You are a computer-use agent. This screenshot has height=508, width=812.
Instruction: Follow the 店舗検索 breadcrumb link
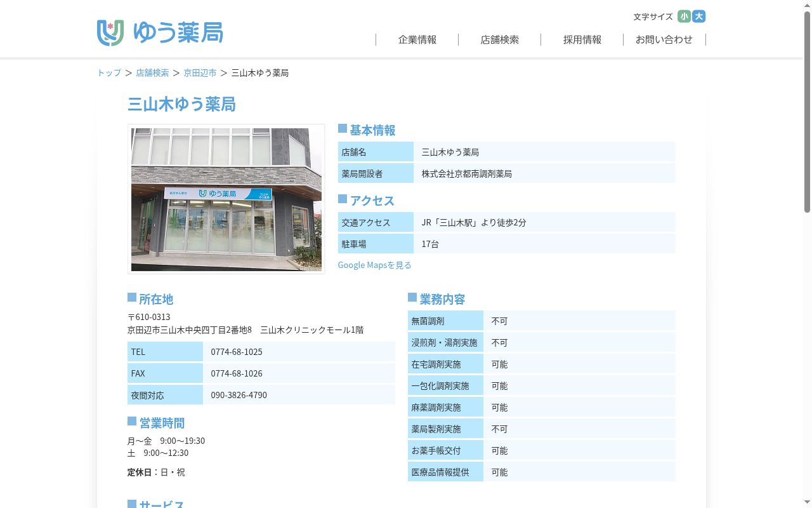[152, 73]
